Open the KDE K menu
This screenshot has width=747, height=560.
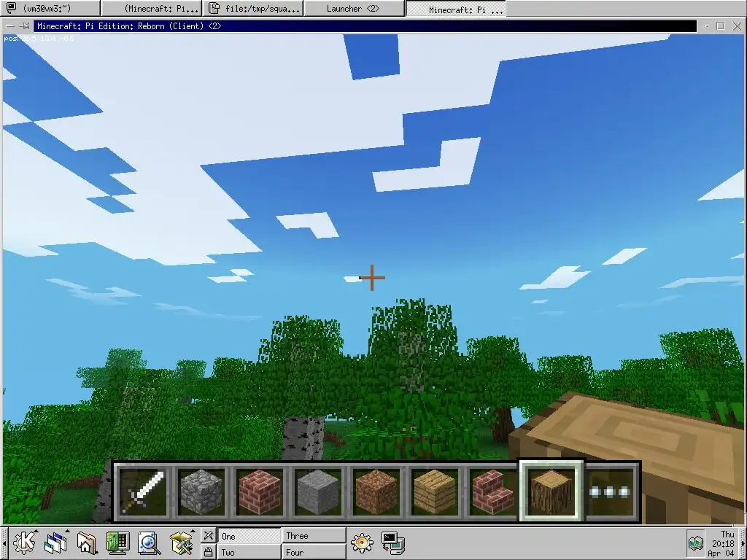click(x=24, y=542)
